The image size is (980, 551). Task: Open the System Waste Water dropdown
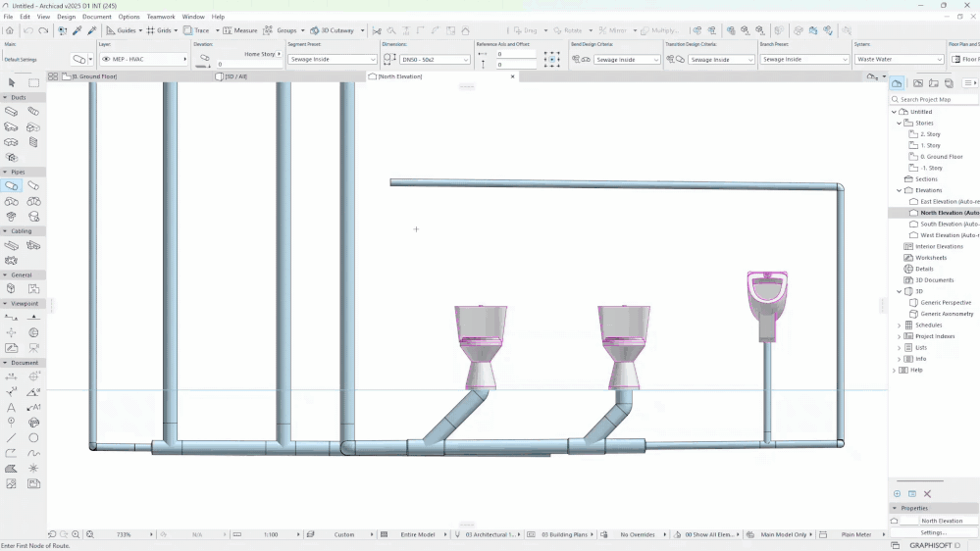pos(899,60)
